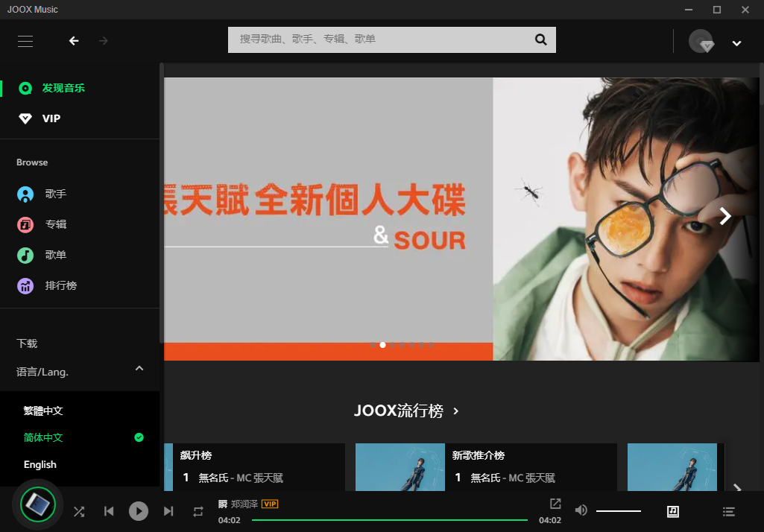Open the user avatar profile
Screen dimensions: 764x532
(x=701, y=41)
